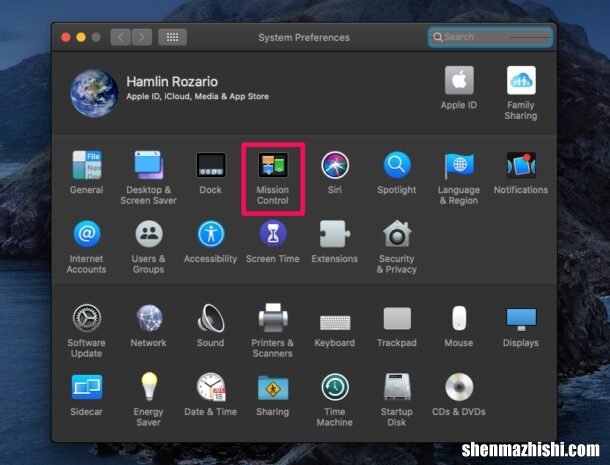Viewport: 610px width, 465px height.
Task: Click the Hamlin Rozario account name
Action: 172,81
